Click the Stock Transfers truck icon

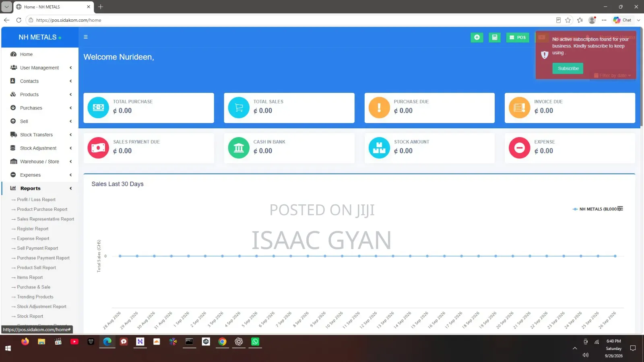(13, 135)
